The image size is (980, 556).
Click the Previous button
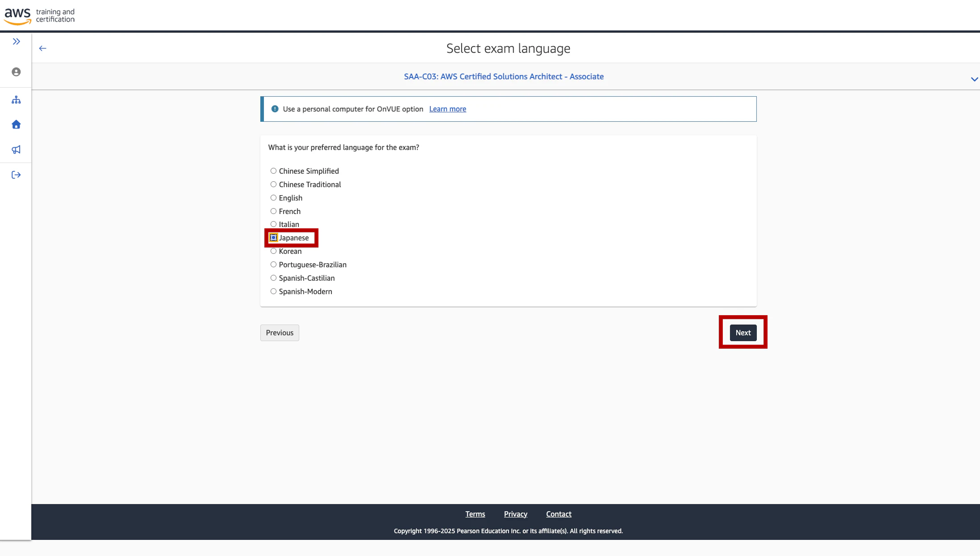coord(280,333)
